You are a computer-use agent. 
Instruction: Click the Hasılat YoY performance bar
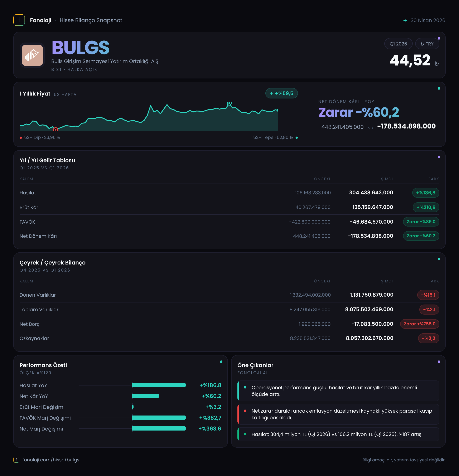159,385
